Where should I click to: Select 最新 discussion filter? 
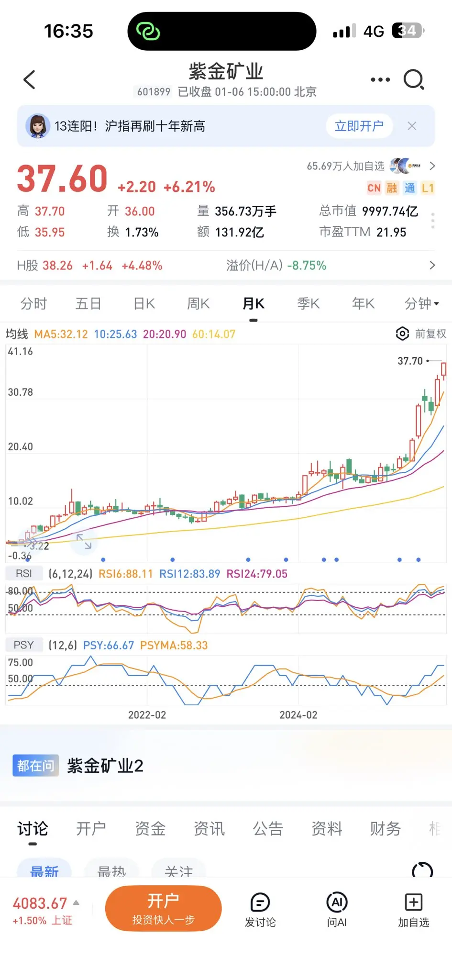pos(44,869)
